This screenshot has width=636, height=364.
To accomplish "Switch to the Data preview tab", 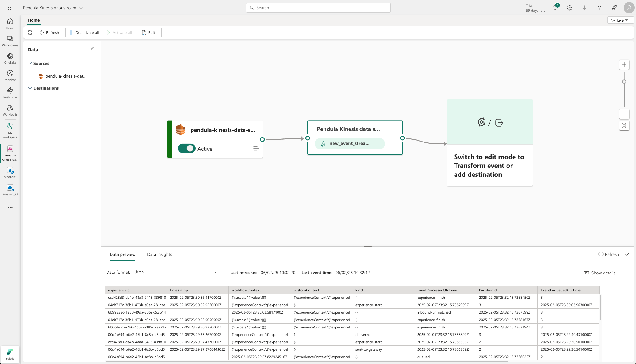I will click(x=122, y=254).
